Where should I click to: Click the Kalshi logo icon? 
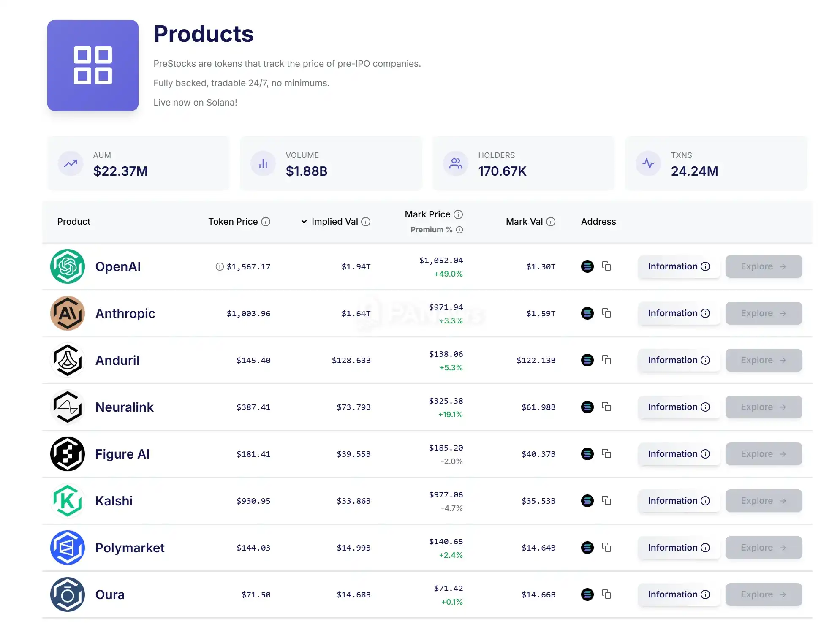click(x=68, y=501)
